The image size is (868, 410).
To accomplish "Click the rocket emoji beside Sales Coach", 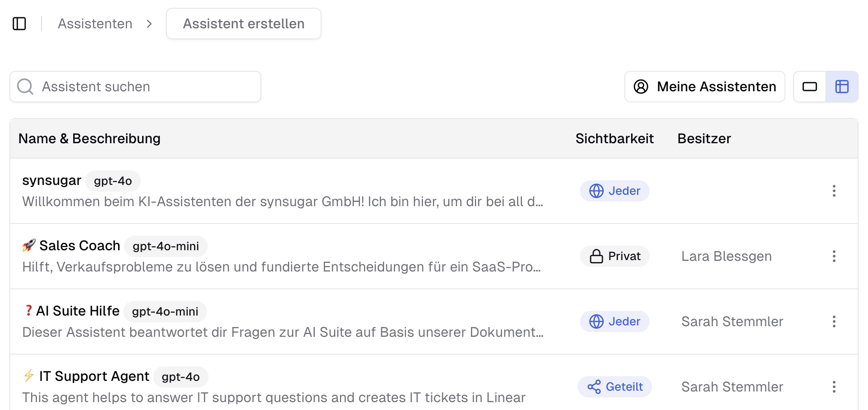I will point(29,246).
